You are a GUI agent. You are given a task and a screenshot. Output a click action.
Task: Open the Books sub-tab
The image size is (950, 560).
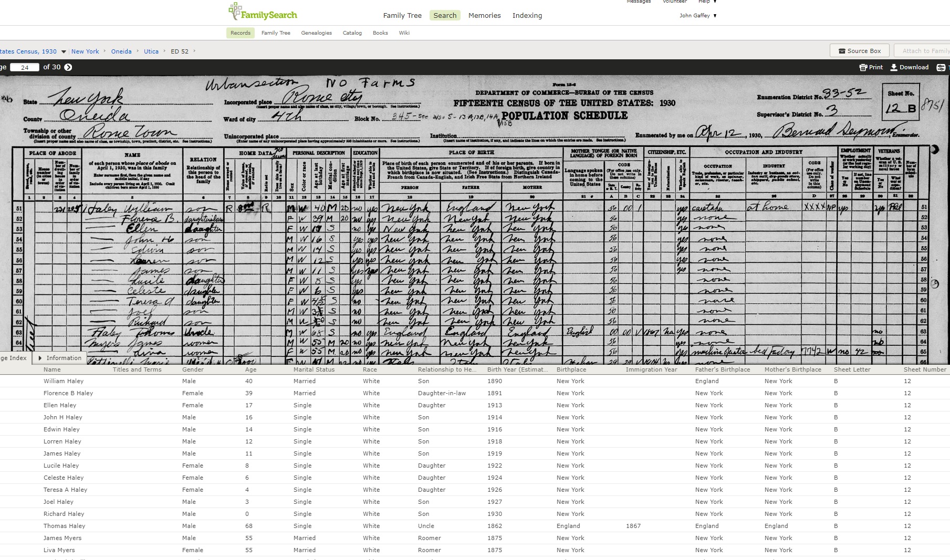380,33
